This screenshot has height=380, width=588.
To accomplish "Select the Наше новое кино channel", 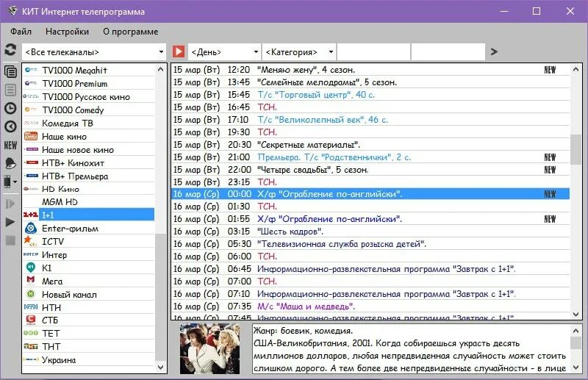I will 88,150.
